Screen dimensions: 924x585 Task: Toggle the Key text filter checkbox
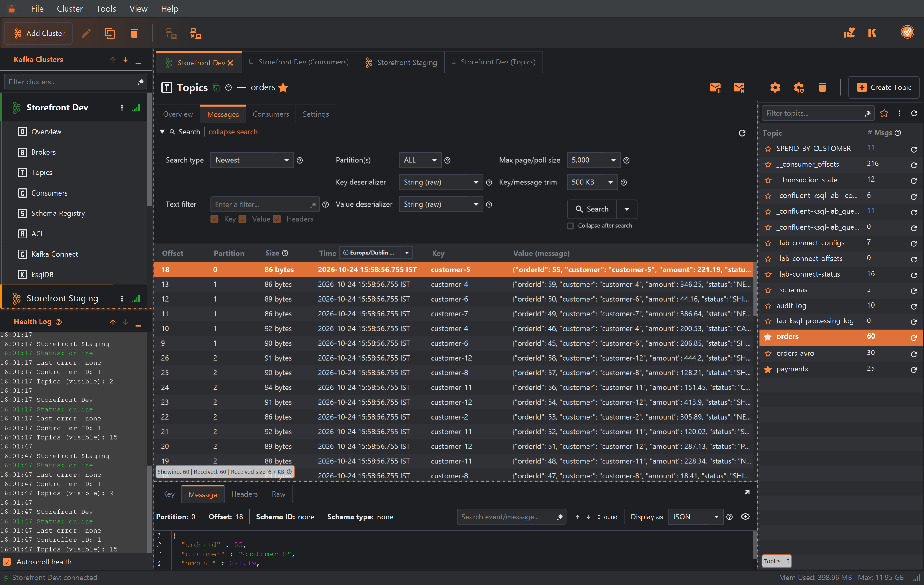214,219
